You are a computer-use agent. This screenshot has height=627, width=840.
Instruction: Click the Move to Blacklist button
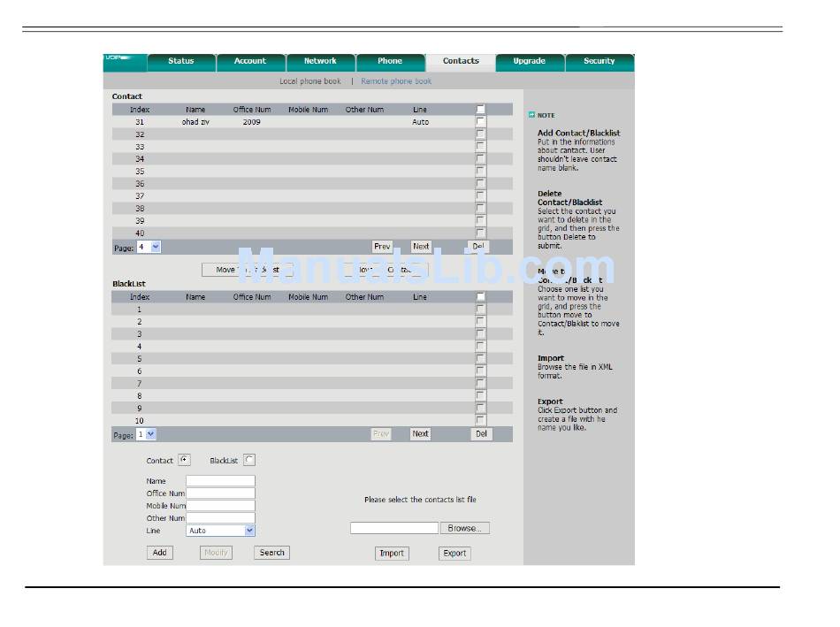pos(248,270)
